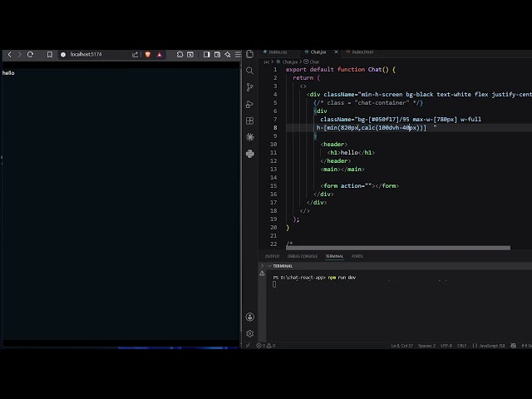This screenshot has width=532, height=399.
Task: Click the src breadcrumb
Action: (x=266, y=62)
